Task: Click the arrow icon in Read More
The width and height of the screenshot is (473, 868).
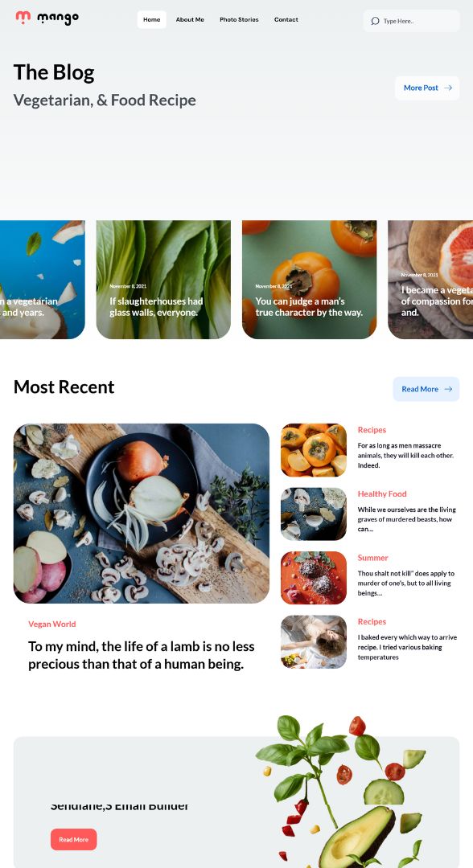Action: click(448, 389)
